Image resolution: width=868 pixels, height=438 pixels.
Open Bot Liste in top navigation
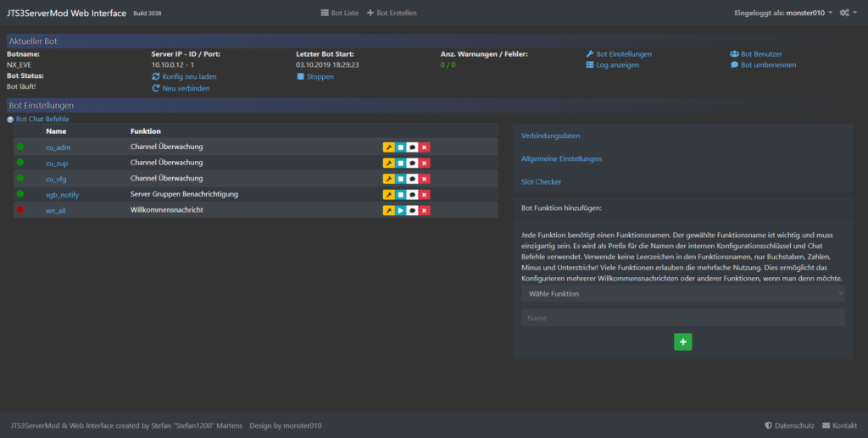pos(339,13)
